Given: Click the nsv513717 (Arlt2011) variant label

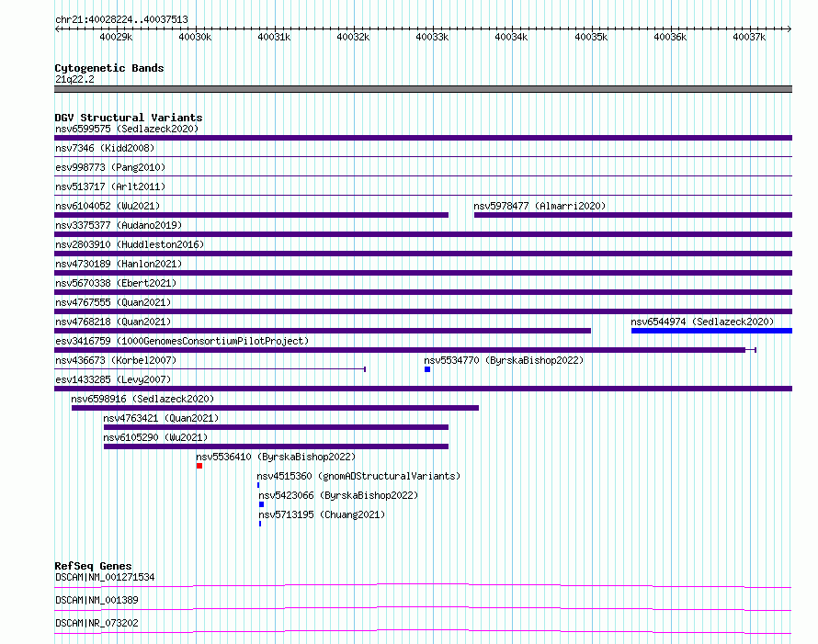Looking at the screenshot, I should pos(110,186).
